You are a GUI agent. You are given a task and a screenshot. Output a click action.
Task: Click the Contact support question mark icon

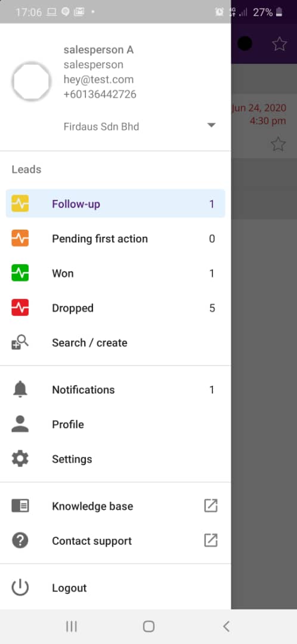click(x=20, y=540)
